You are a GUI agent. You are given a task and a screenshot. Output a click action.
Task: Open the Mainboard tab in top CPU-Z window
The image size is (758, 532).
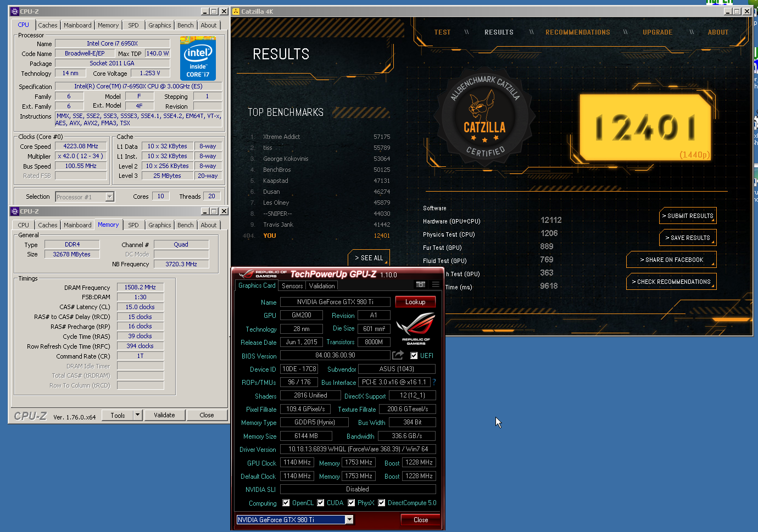pos(77,25)
